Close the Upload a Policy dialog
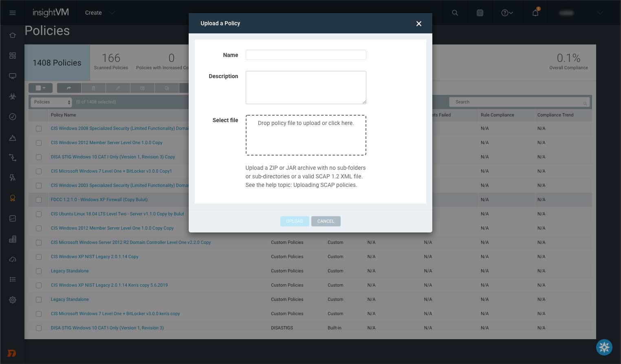Viewport: 621px width, 364px height. [418, 24]
